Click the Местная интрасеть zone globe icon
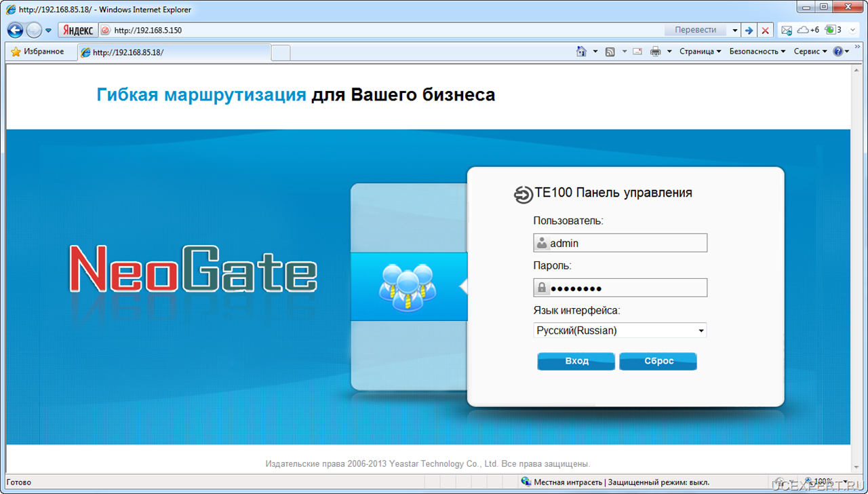This screenshot has height=494, width=868. coord(526,482)
